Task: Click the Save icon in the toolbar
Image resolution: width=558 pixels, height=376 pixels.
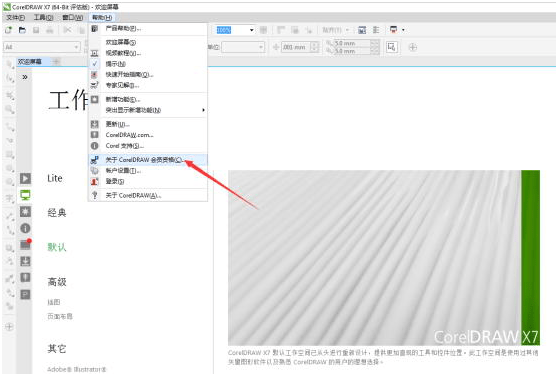Action: tap(36, 30)
